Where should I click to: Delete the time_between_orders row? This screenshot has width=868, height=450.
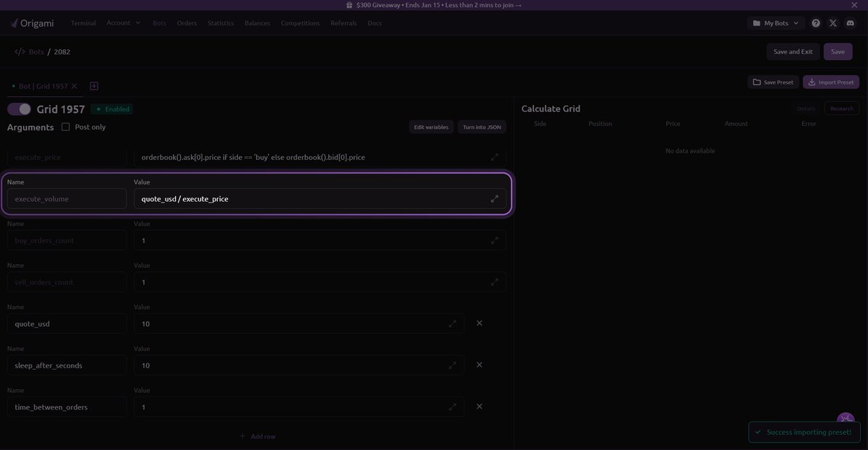point(479,407)
